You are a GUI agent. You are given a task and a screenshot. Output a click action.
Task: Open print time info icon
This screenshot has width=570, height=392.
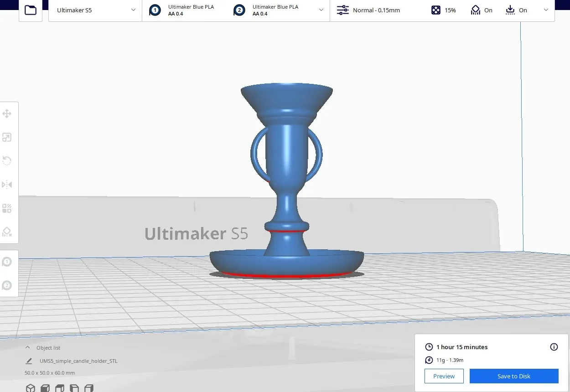[x=554, y=347]
